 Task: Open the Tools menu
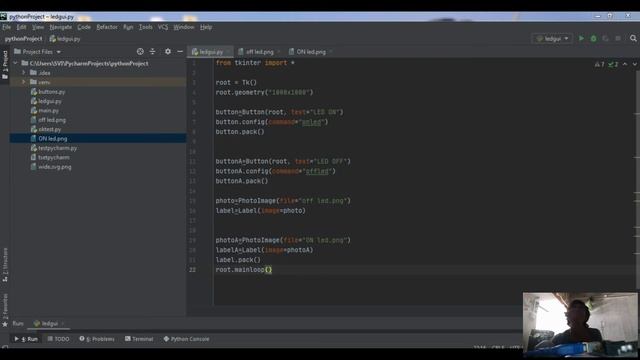point(145,27)
